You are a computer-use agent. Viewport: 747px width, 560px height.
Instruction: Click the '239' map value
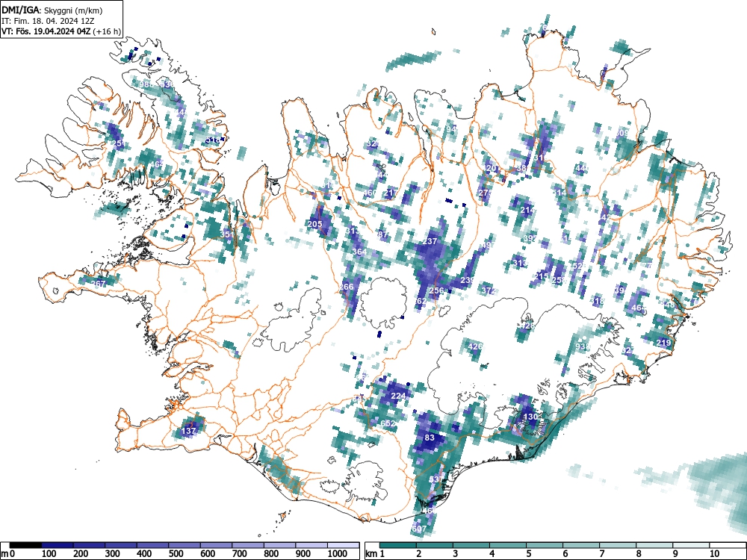(x=468, y=281)
